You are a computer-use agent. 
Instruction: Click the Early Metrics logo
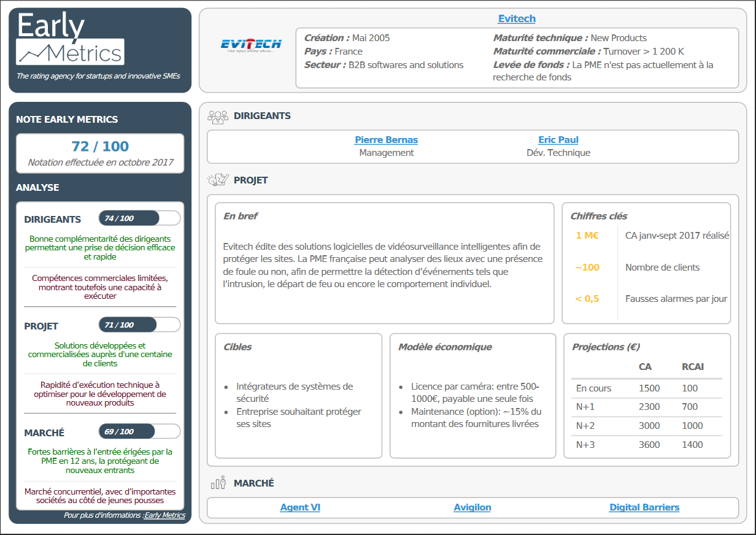point(71,38)
